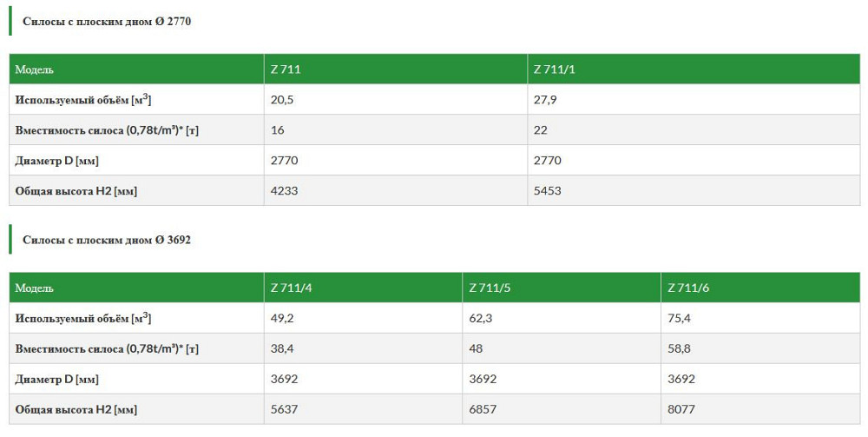Click the volume value 75,4 cell
This screenshot has width=868, height=437.
click(x=680, y=318)
